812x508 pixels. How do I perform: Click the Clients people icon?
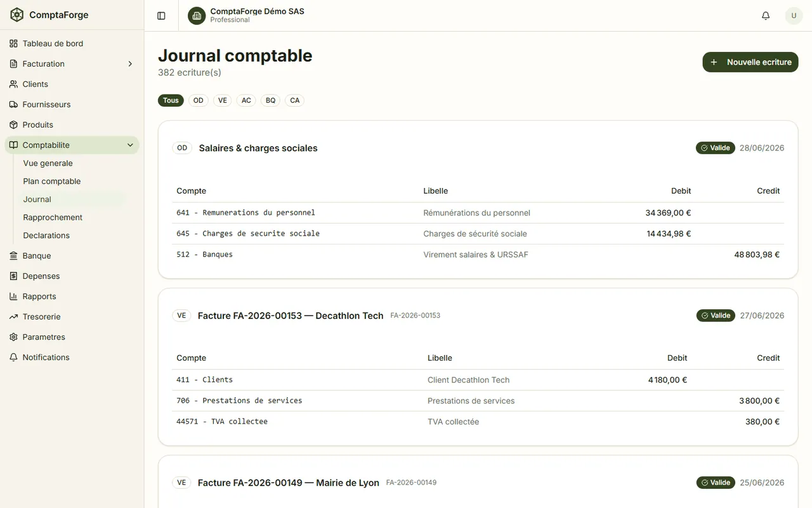14,84
